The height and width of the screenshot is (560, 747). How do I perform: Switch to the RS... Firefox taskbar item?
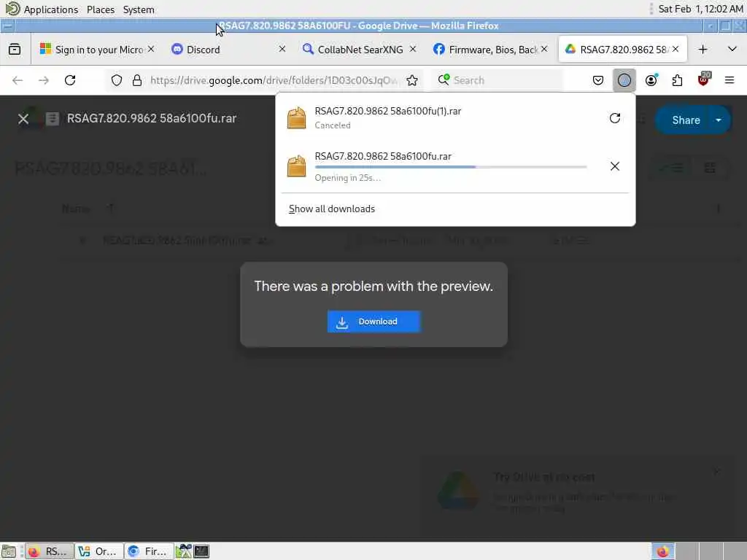click(x=50, y=551)
